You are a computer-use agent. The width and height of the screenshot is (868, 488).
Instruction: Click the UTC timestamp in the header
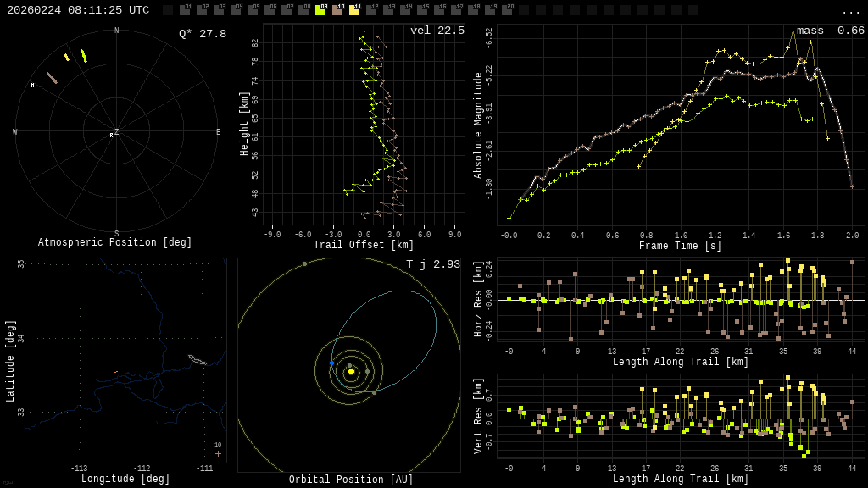[78, 10]
